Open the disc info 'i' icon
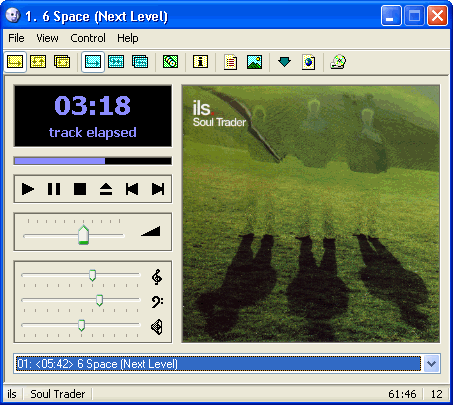The height and width of the screenshot is (405, 453). coord(200,62)
